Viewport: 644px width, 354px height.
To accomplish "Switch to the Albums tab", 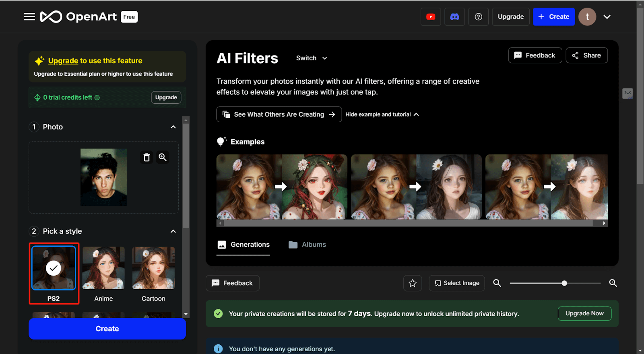I will 308,245.
